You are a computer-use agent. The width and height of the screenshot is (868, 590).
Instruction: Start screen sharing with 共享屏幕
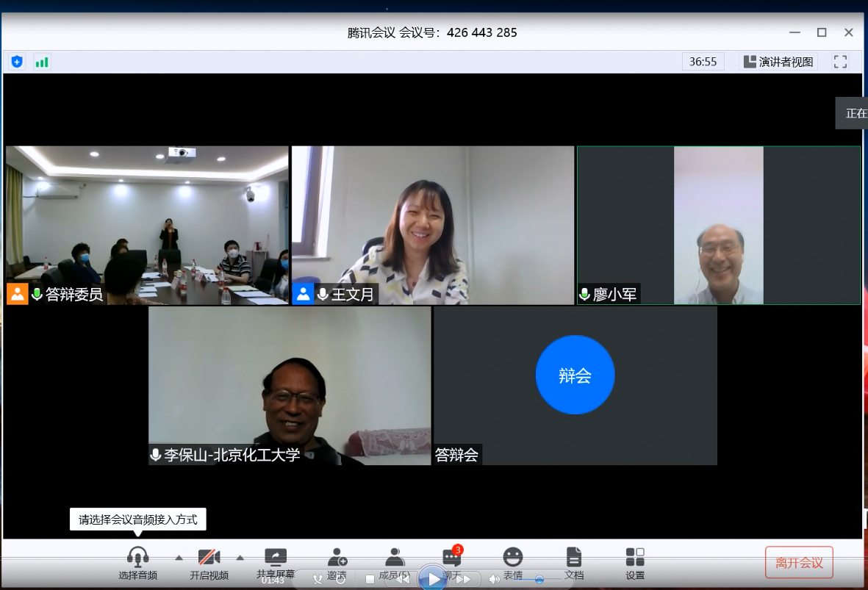276,557
